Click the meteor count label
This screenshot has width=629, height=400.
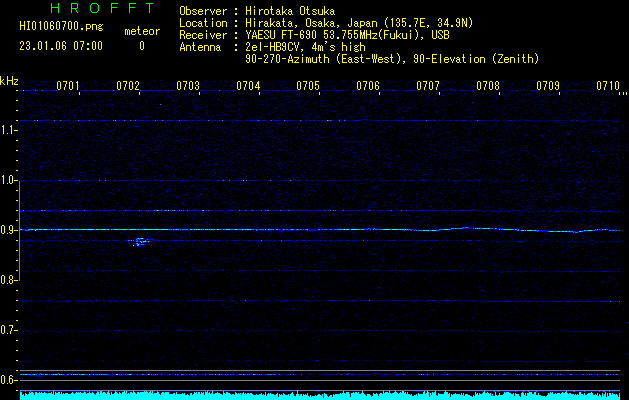coord(142,31)
